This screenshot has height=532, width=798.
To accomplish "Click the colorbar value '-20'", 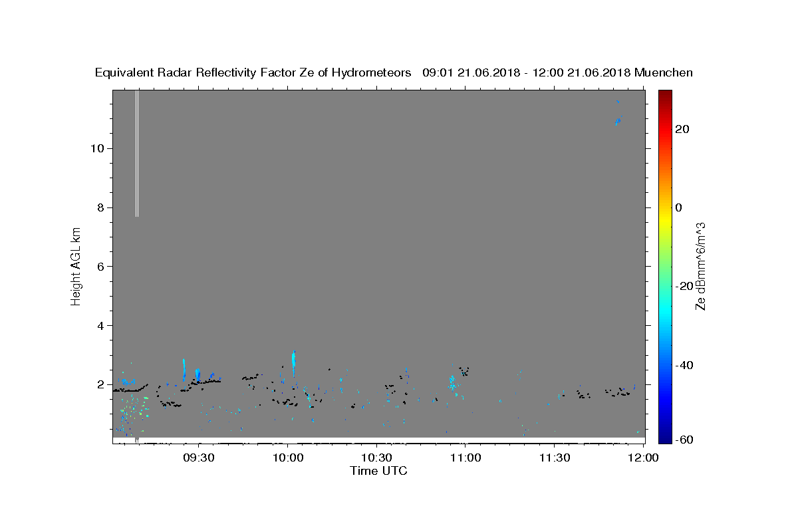I will [x=684, y=286].
